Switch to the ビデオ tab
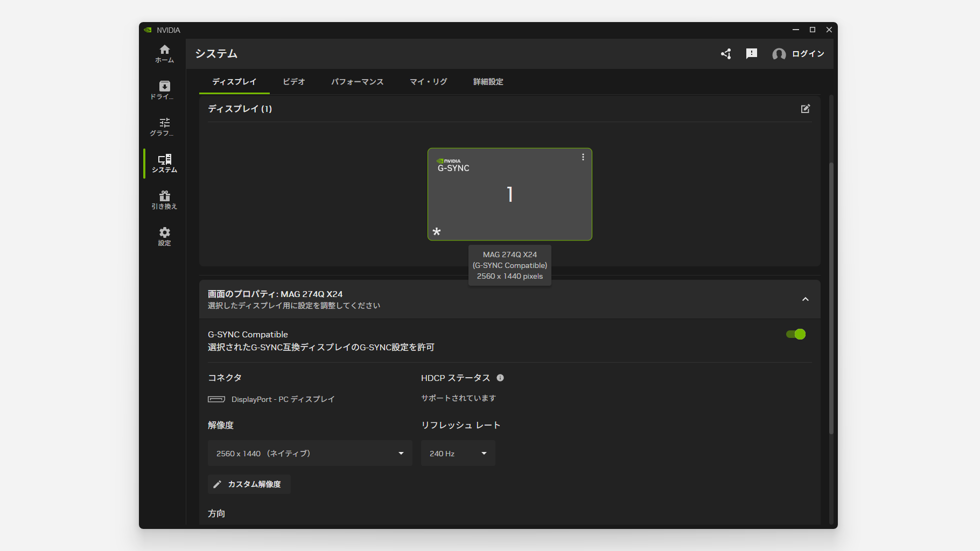 click(294, 82)
